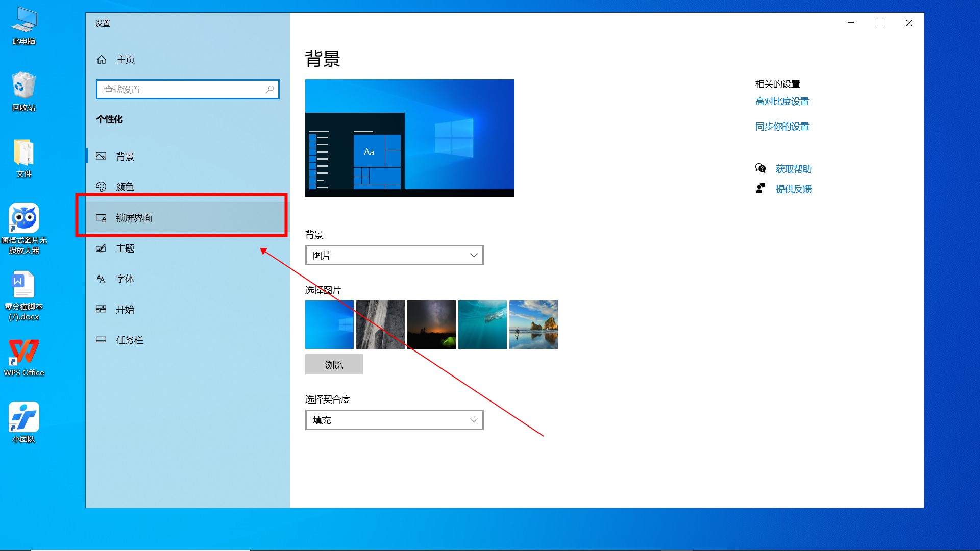Viewport: 980px width, 551px height.
Task: Select 颜色 in personalization sidebar
Action: [x=187, y=187]
